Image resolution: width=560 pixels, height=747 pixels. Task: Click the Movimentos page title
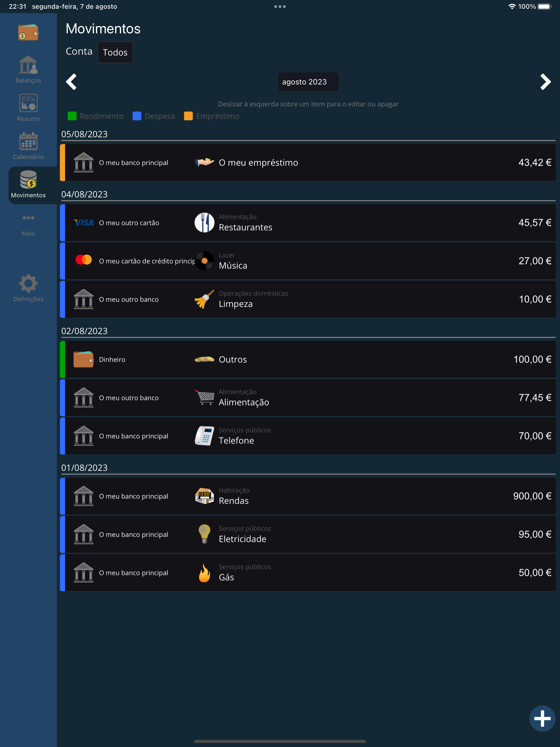pos(103,28)
